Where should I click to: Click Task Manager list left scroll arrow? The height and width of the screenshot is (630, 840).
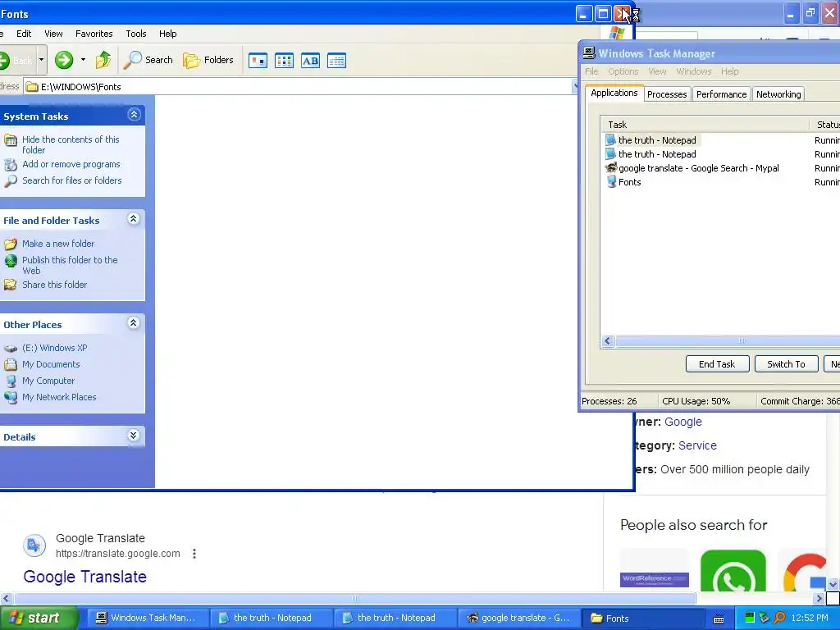click(608, 341)
